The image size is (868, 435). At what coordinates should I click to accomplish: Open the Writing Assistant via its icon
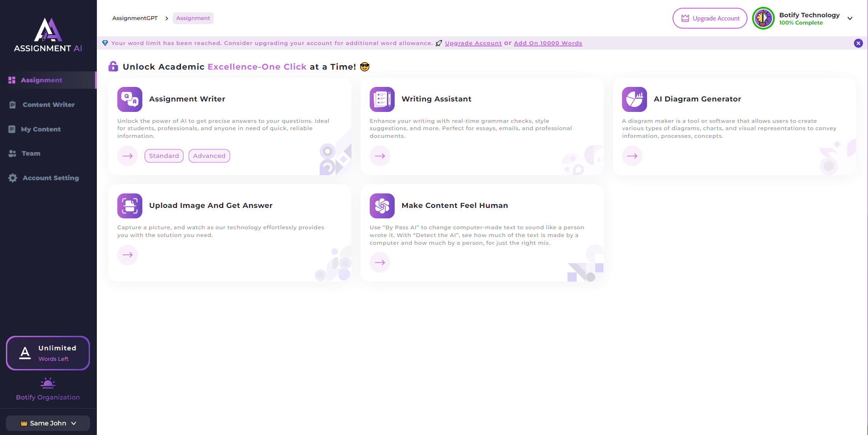tap(381, 99)
